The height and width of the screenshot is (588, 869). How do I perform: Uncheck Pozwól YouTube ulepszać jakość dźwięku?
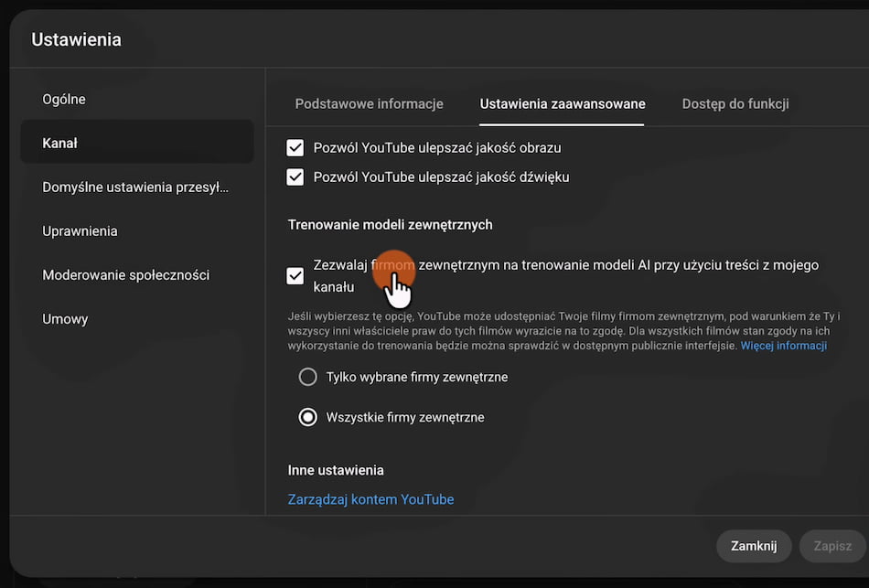click(295, 177)
